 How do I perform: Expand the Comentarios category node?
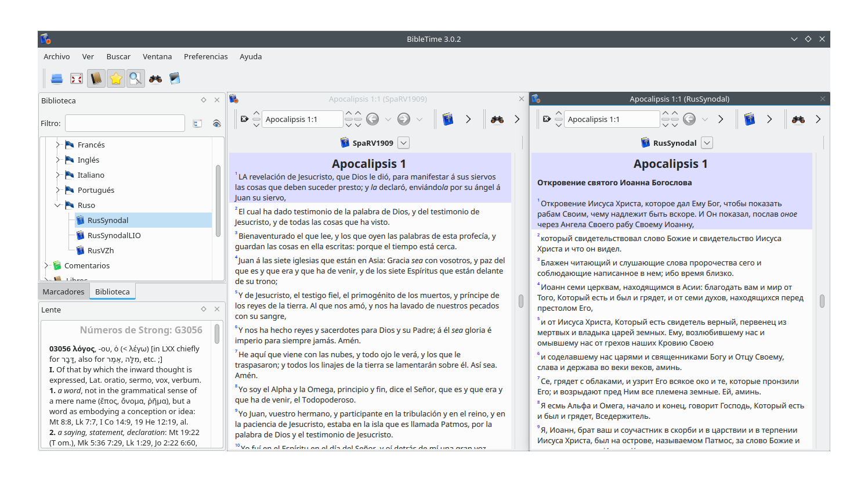click(x=46, y=265)
